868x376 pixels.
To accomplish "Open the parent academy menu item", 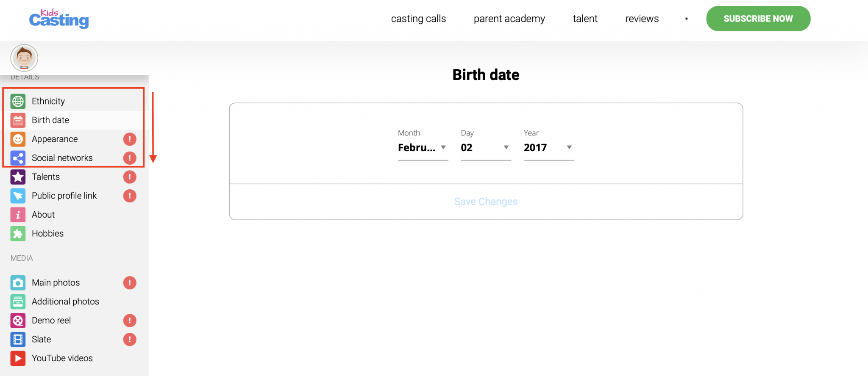I will (509, 19).
